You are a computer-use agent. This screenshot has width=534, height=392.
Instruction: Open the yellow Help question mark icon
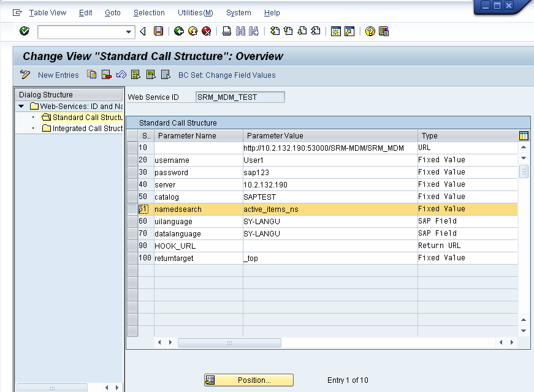click(x=370, y=31)
